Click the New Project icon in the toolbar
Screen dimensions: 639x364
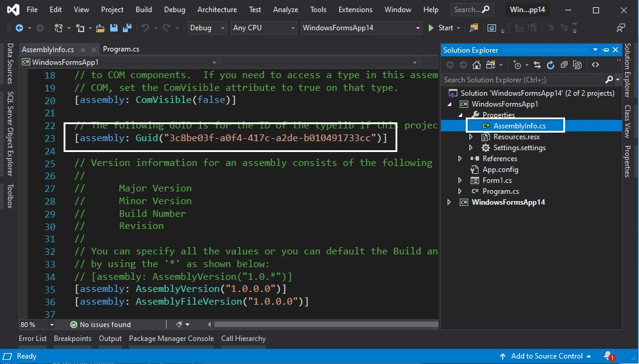(x=59, y=28)
